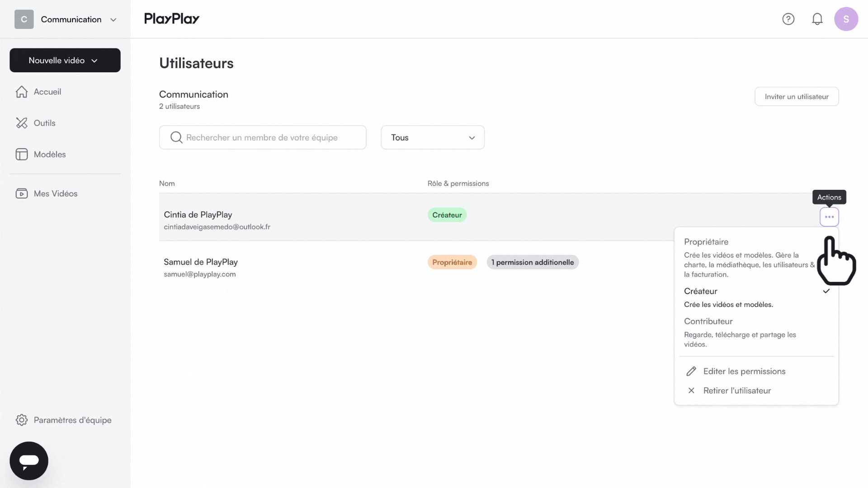Open the Tous filter dropdown
This screenshot has height=488, width=868.
point(433,137)
